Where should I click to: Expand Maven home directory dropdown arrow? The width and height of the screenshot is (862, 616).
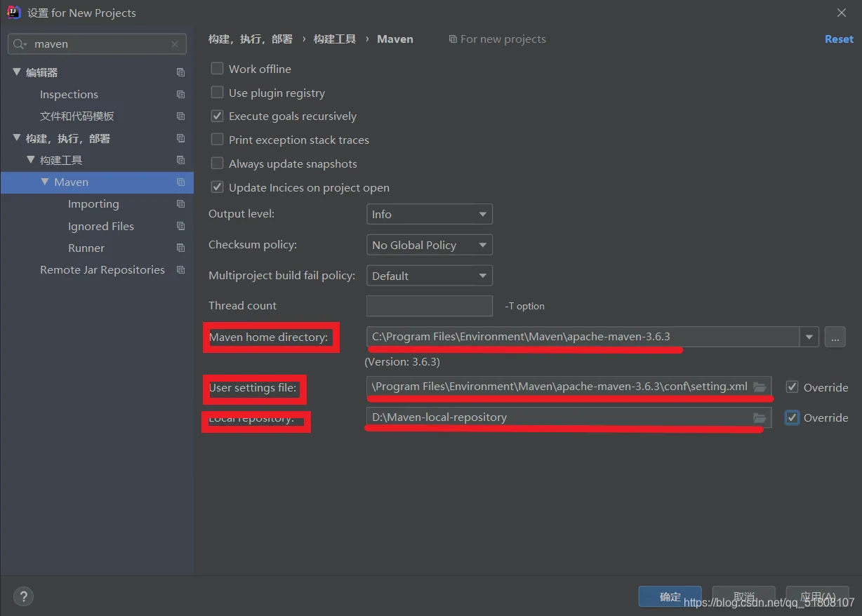809,337
